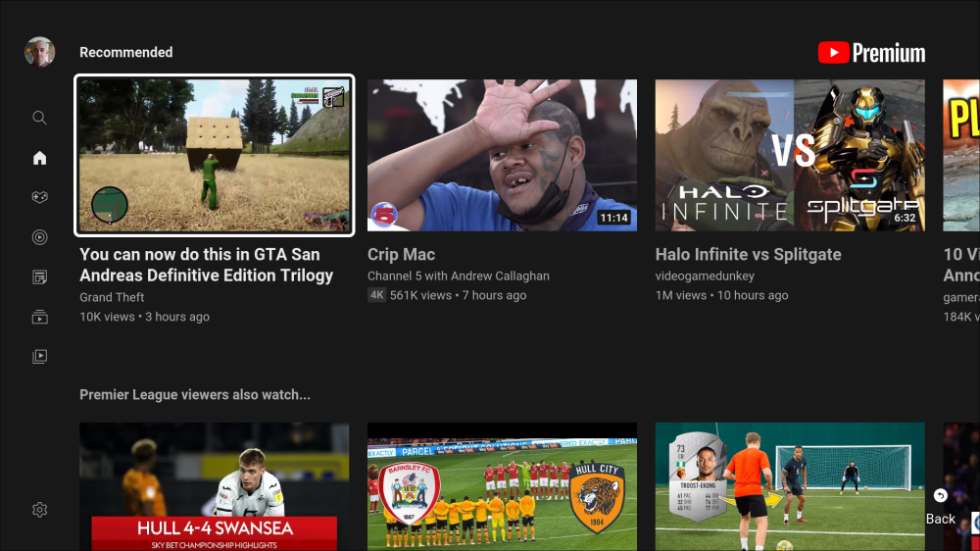Play the Halo Infinite vs Splitgate thumbnail
This screenshot has height=551, width=980.
click(790, 155)
